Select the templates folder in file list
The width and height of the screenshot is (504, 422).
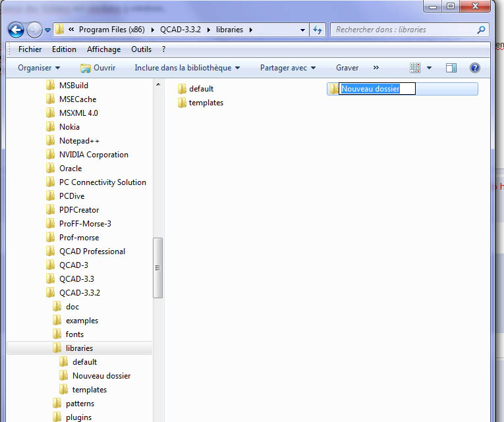[x=206, y=103]
